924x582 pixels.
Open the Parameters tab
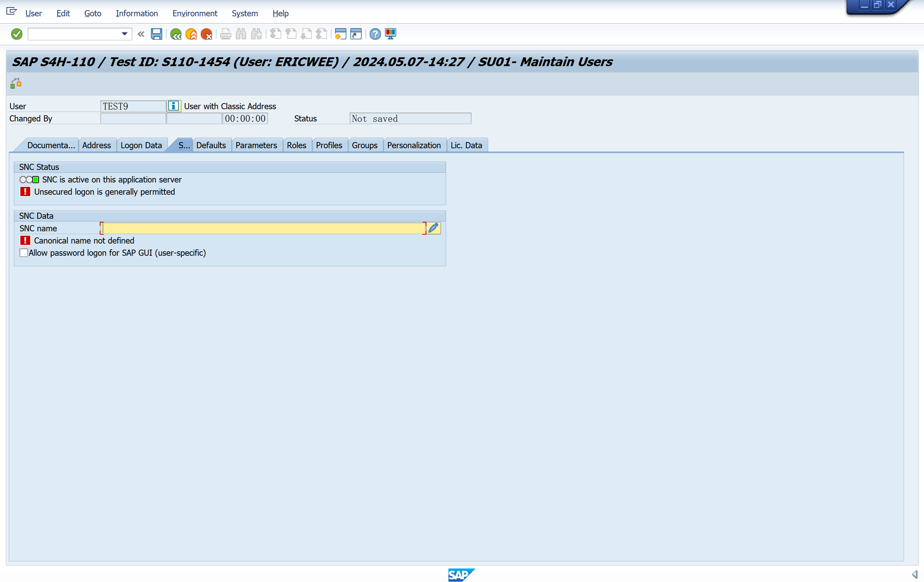click(x=256, y=145)
